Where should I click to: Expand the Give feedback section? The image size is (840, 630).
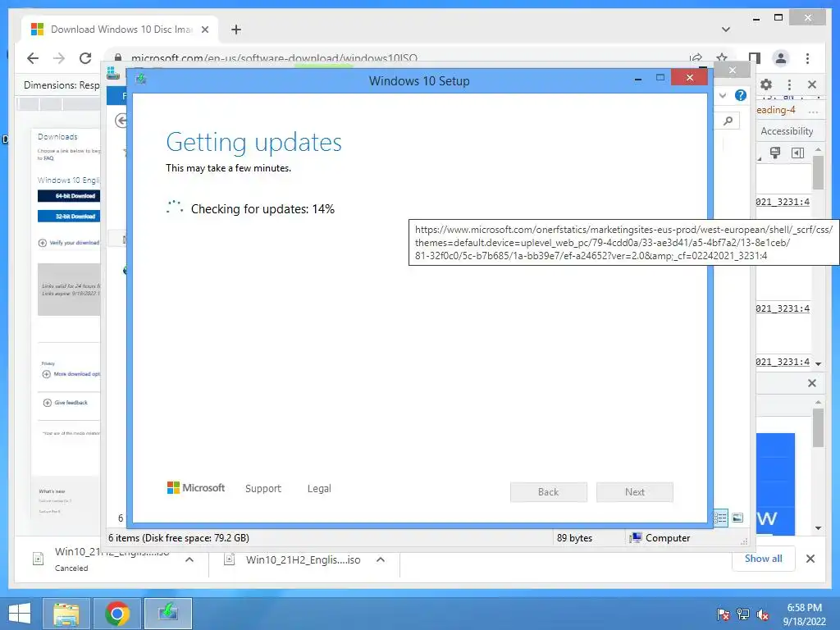point(65,402)
